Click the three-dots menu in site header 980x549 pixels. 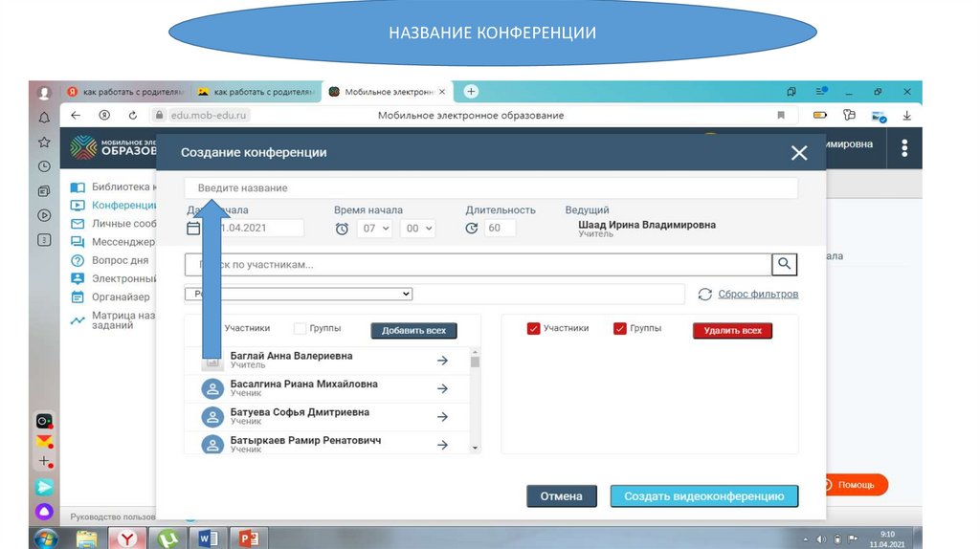904,148
